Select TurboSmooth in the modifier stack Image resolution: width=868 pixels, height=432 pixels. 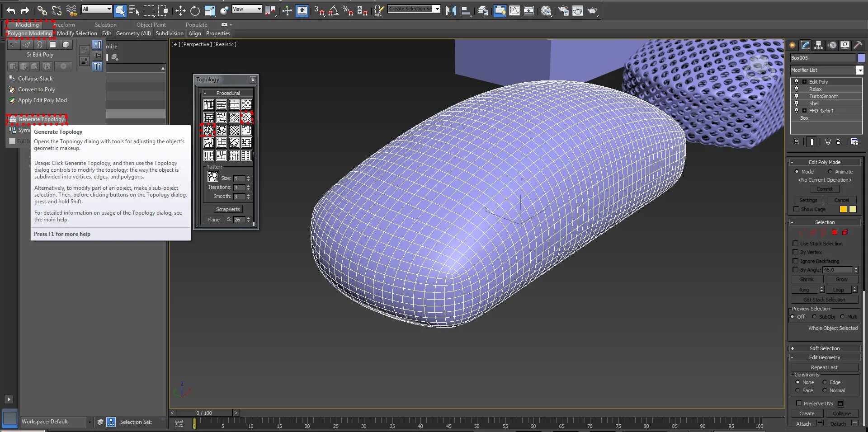824,96
